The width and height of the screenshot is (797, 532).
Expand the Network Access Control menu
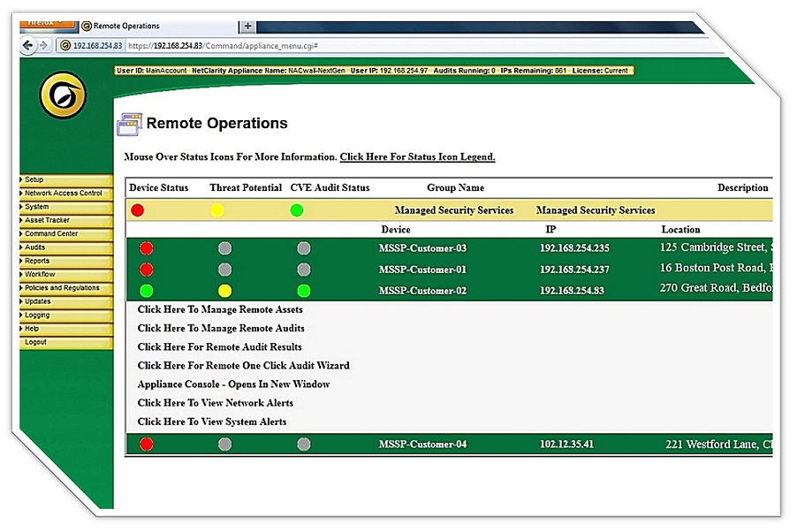coord(65,194)
